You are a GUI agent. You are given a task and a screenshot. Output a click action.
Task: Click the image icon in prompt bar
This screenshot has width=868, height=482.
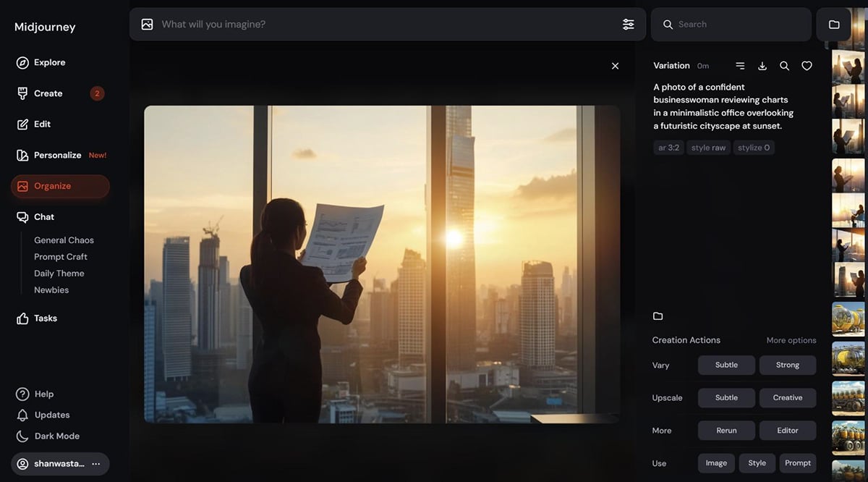[148, 25]
